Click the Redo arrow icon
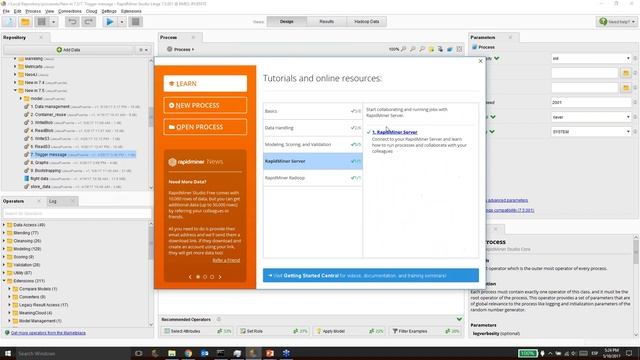 (x=88, y=22)
